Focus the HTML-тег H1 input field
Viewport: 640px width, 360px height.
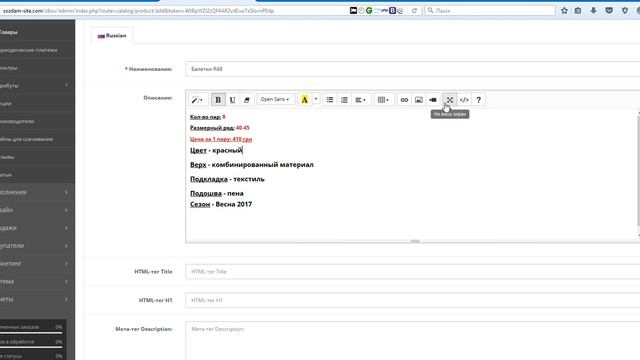click(413, 300)
